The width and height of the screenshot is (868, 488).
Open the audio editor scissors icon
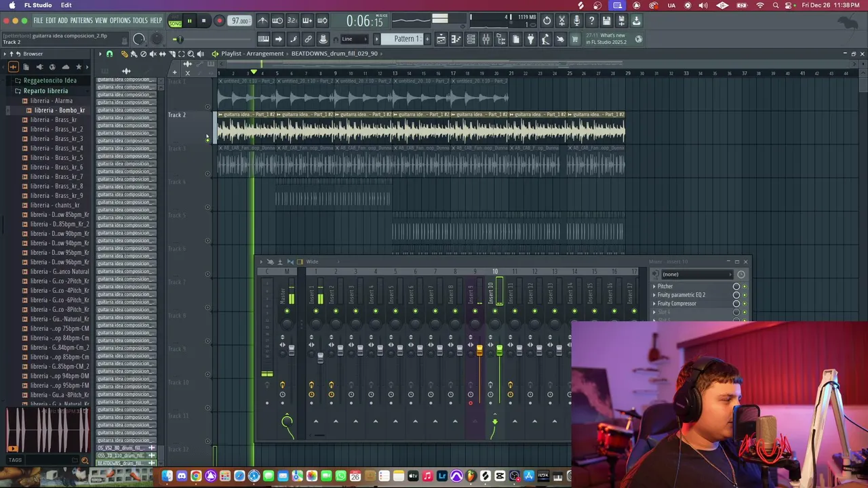pyautogui.click(x=561, y=20)
